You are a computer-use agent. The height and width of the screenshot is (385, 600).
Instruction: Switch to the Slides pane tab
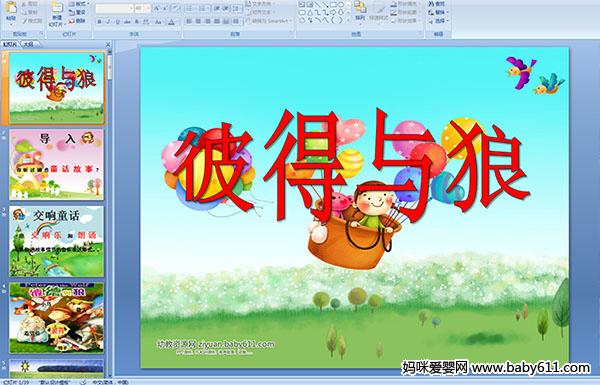10,44
